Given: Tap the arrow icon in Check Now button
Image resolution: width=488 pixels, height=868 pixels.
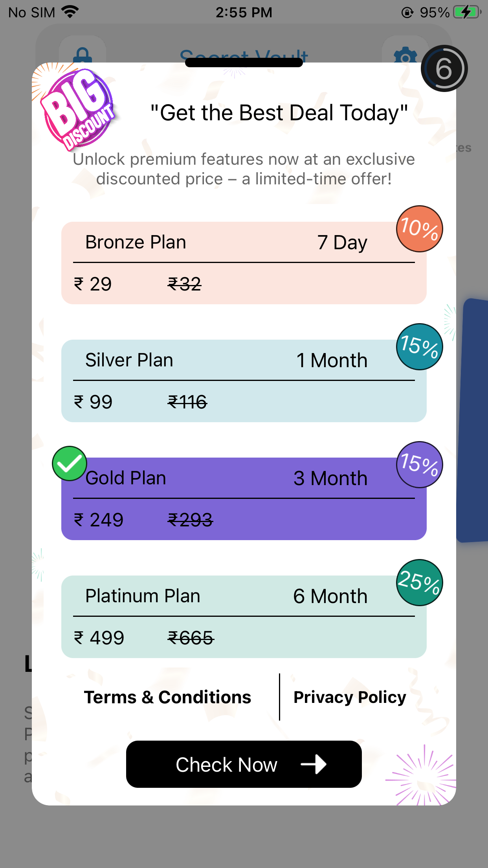Looking at the screenshot, I should point(314,764).
